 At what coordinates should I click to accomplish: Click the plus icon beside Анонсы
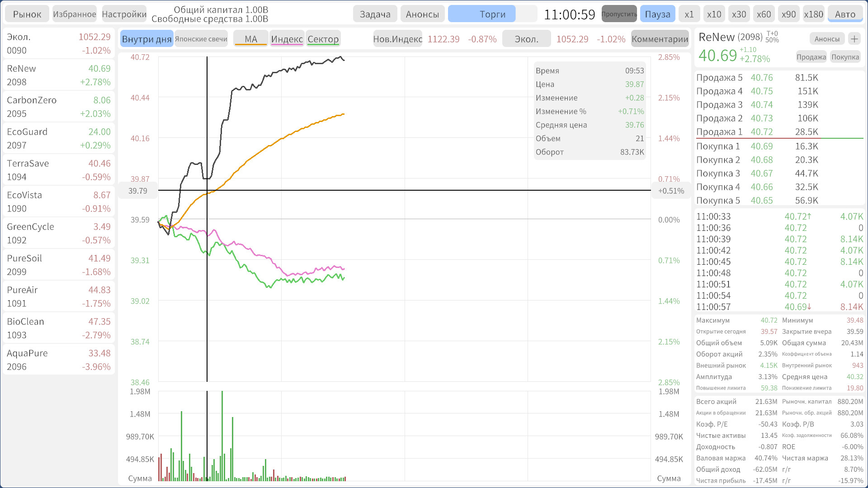click(854, 39)
